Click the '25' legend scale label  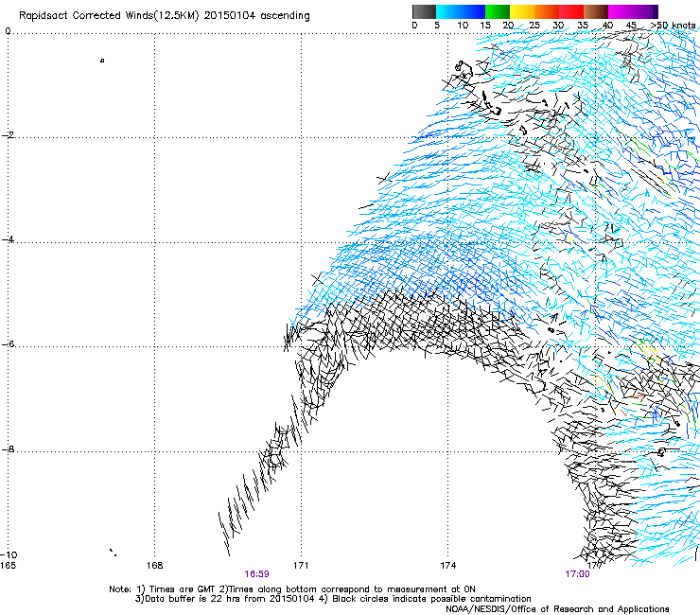point(534,26)
